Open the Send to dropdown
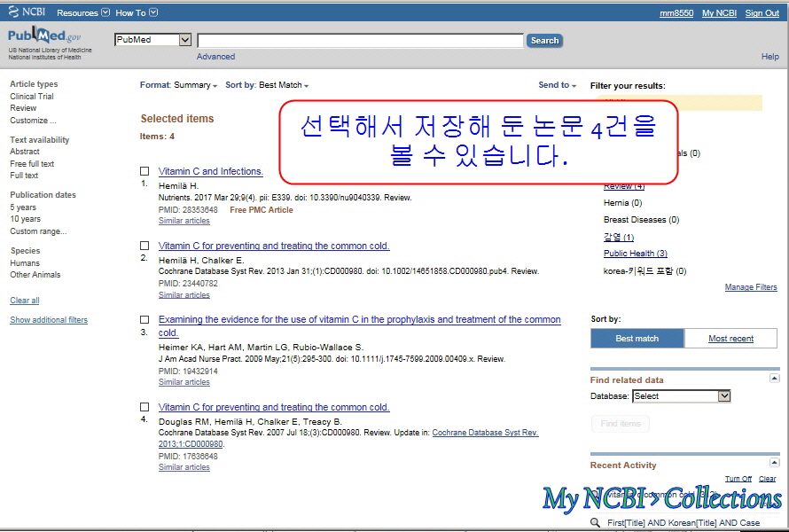The width and height of the screenshot is (789, 532). click(x=557, y=85)
